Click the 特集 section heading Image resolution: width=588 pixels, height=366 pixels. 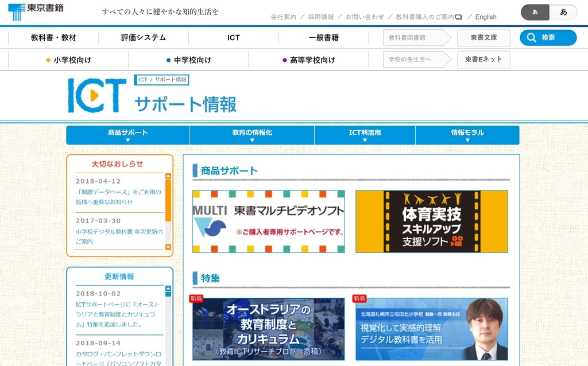[210, 278]
